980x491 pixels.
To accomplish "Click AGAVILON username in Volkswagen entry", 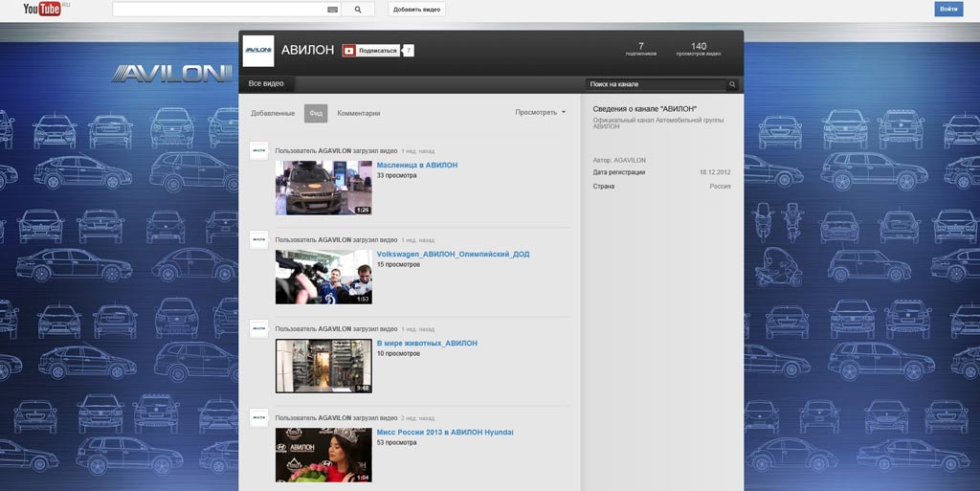I will (334, 240).
